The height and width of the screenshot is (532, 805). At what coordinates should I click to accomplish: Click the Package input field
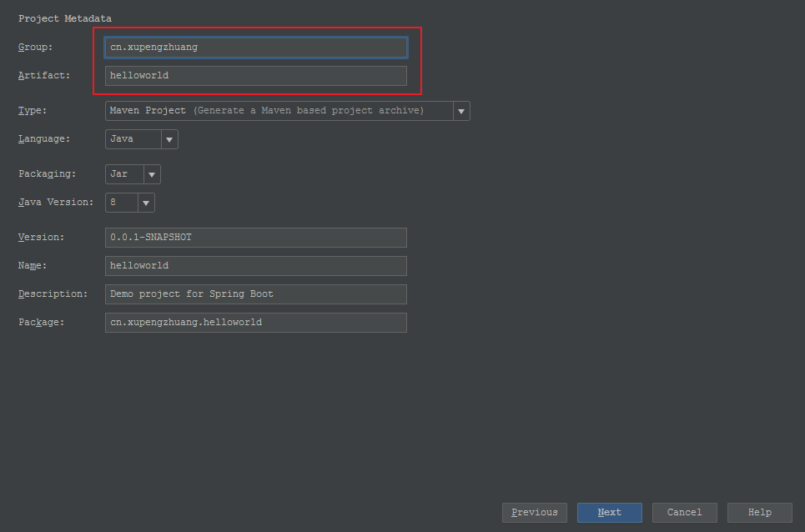tap(255, 323)
